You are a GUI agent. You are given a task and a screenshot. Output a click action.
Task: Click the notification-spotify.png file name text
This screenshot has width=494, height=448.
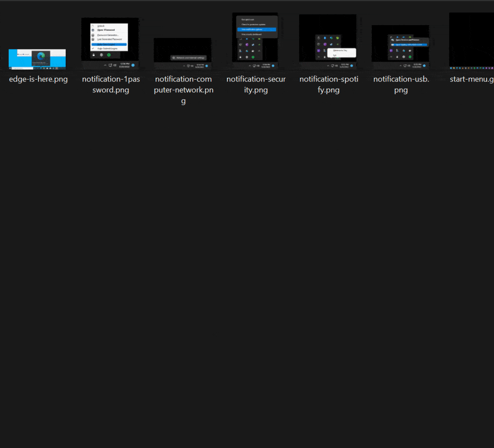(x=328, y=85)
